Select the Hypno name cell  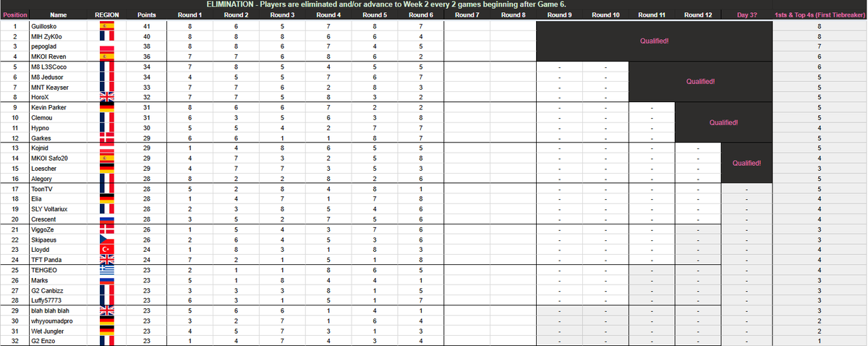click(59, 127)
